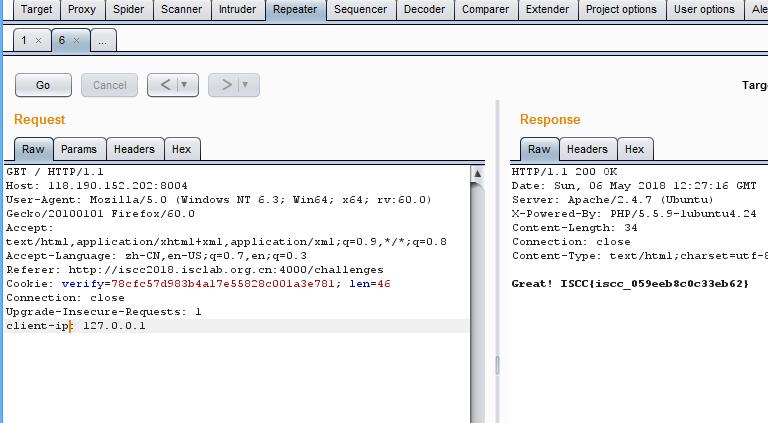Click the verify cookie value

[223, 284]
